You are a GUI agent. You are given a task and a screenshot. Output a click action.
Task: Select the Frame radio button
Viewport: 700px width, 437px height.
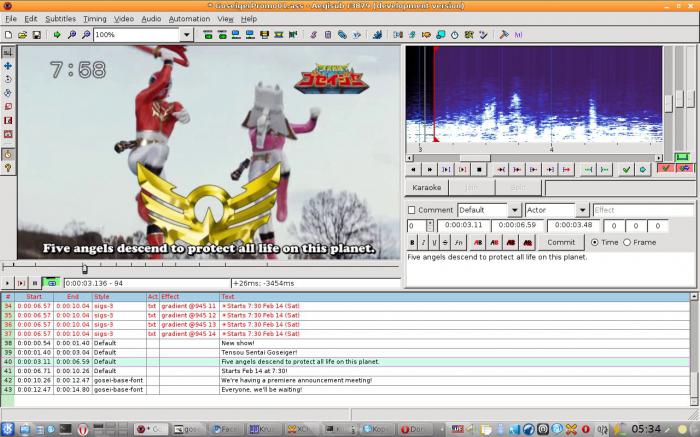[627, 242]
